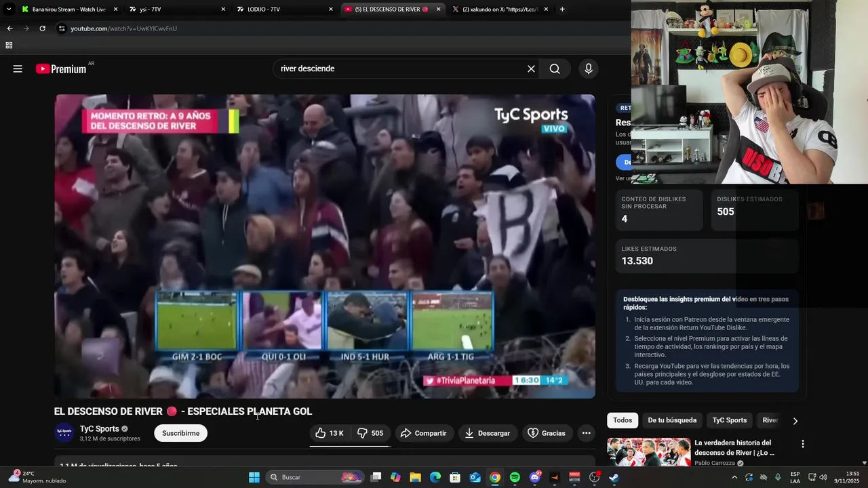Dislike the video (505)

pyautogui.click(x=370, y=433)
